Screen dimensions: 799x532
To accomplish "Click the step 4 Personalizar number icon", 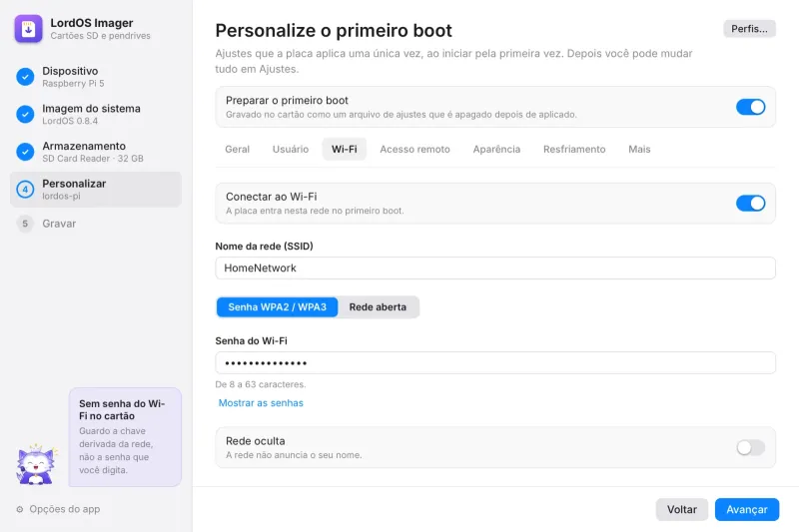I will 25,190.
